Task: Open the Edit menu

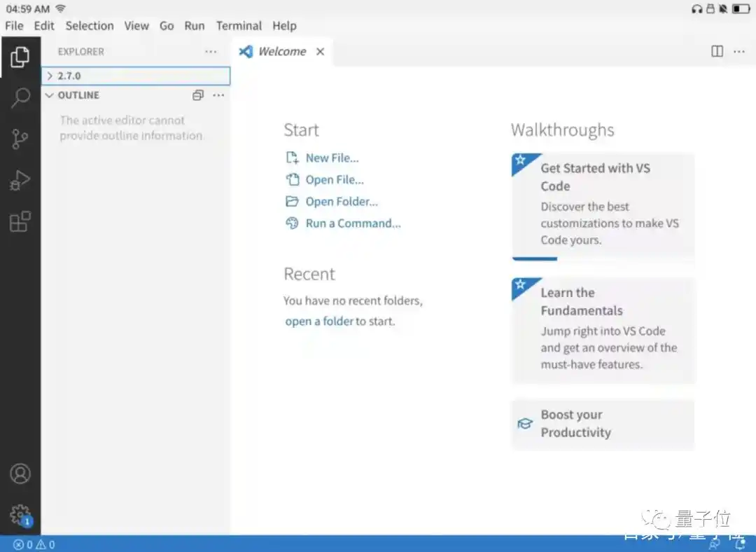Action: pyautogui.click(x=44, y=26)
